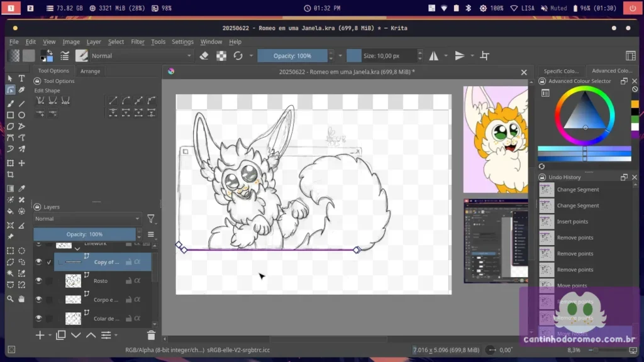Viewport: 644px width, 362px height.
Task: Select the Ellipse tool
Action: pos(22,116)
